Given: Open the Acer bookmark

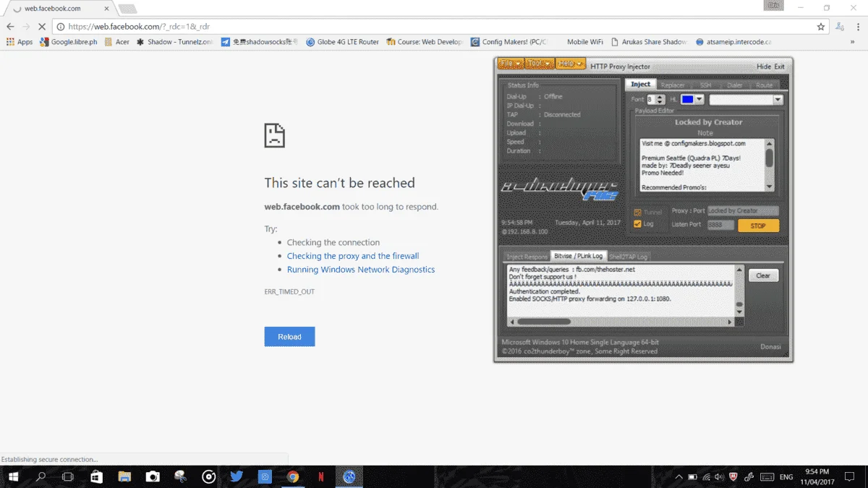Looking at the screenshot, I should pyautogui.click(x=117, y=42).
